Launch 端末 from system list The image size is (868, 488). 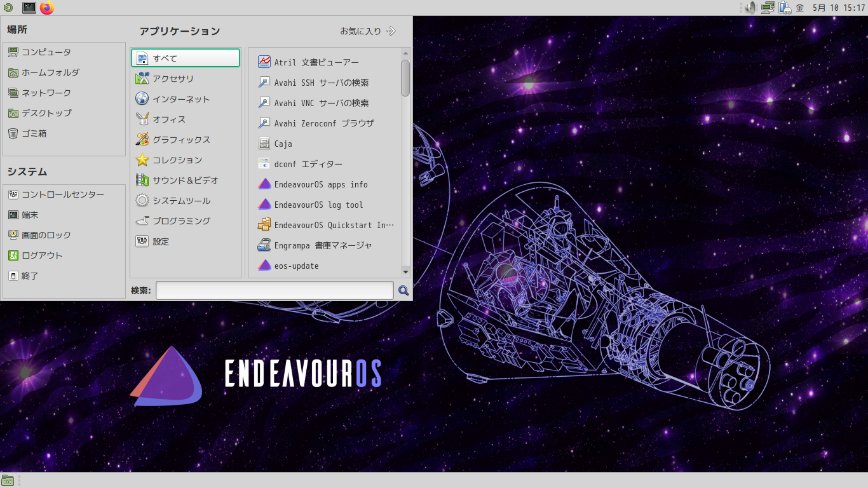[x=64, y=215]
